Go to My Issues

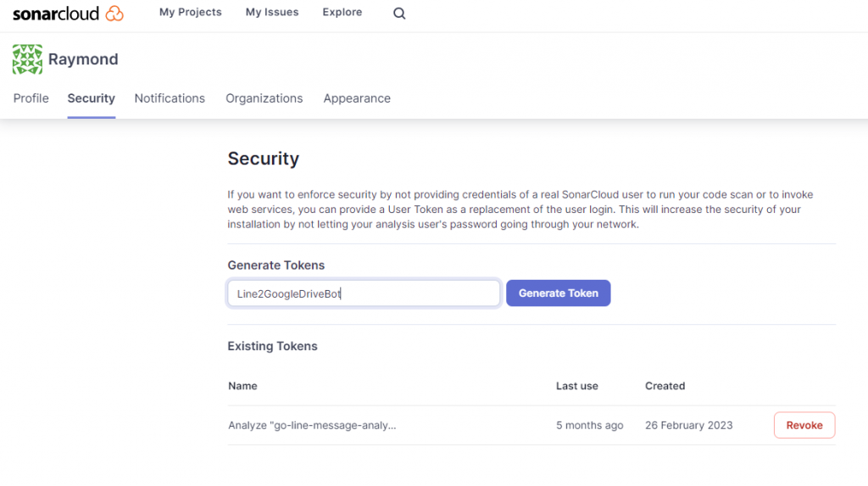point(272,13)
